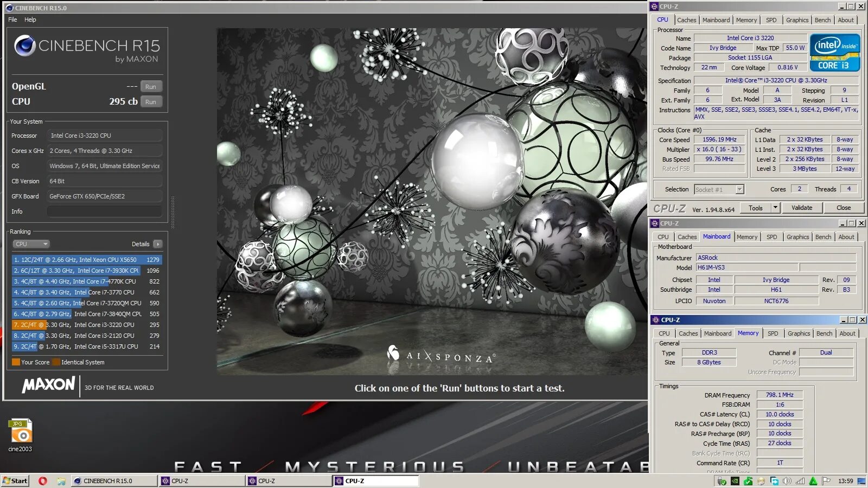
Task: Click the rendered scene image in Cinebench
Action: pos(432,201)
